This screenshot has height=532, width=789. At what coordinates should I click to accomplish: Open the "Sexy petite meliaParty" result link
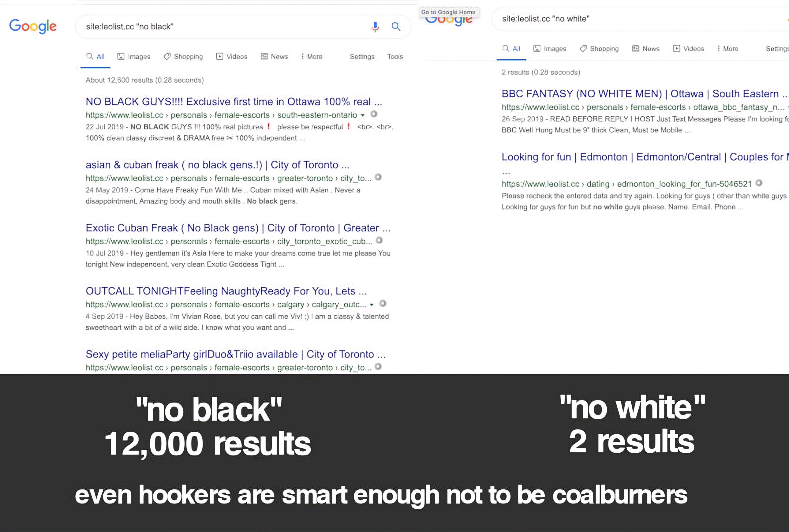click(x=235, y=354)
